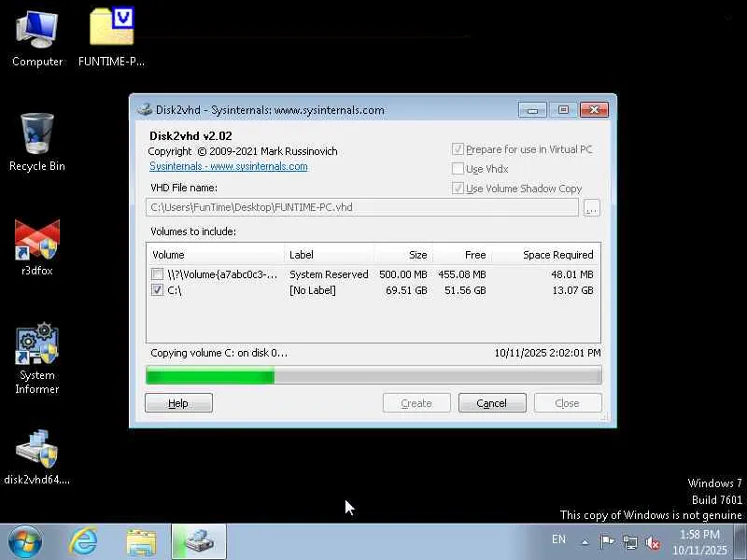Click the 455.08 MB free value
The width and height of the screenshot is (747, 560).
(462, 274)
